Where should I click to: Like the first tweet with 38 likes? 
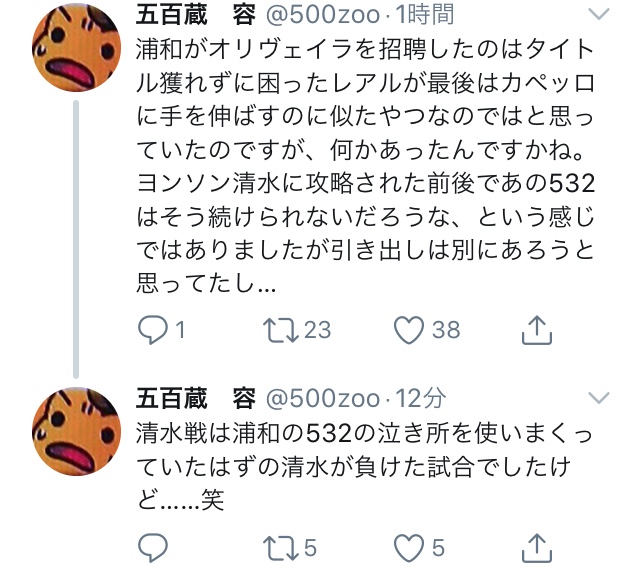(x=409, y=330)
